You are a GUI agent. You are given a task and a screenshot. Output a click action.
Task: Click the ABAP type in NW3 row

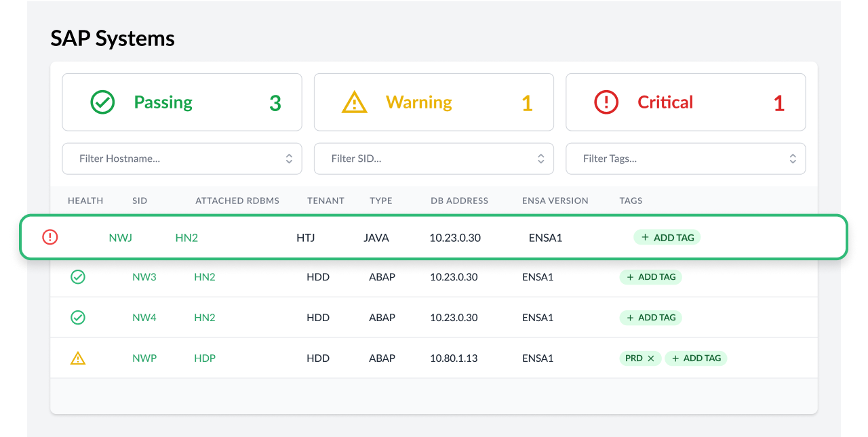pos(382,277)
